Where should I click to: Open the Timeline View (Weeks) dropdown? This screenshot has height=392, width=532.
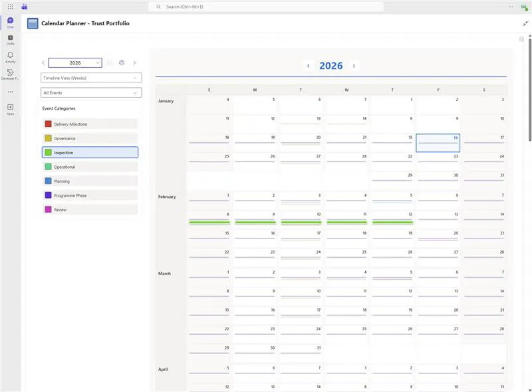click(x=91, y=77)
